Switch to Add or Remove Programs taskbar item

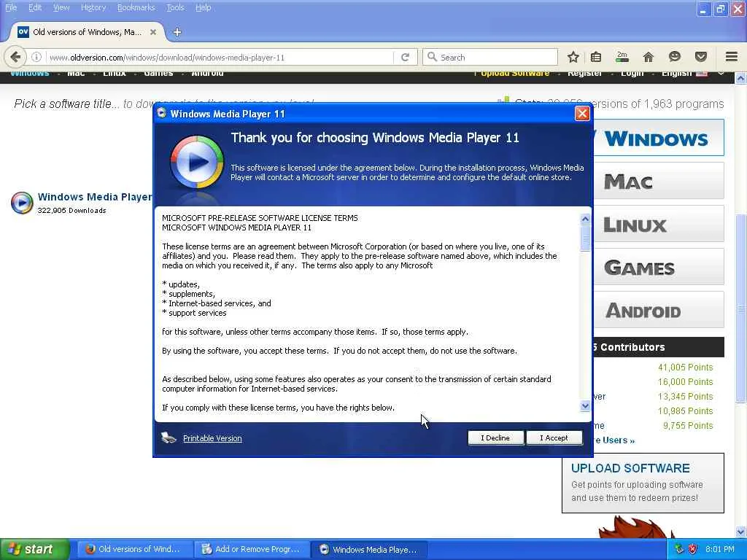[x=251, y=549]
